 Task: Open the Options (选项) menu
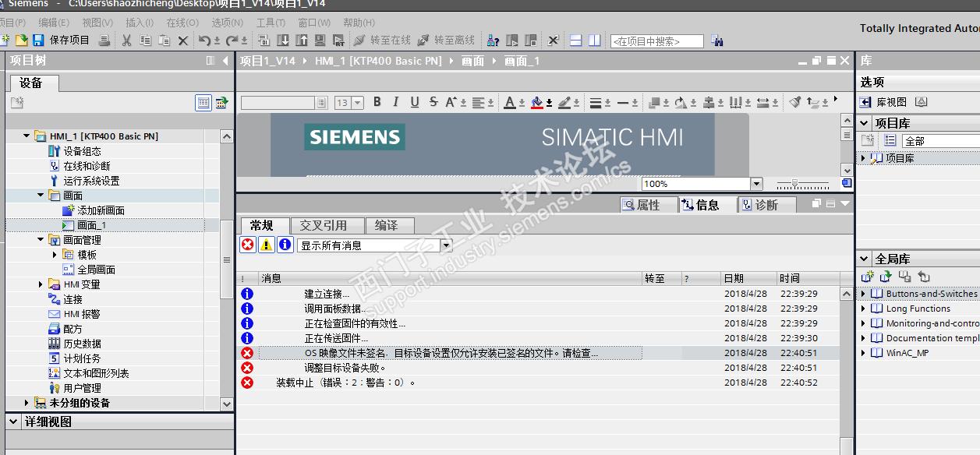[227, 23]
